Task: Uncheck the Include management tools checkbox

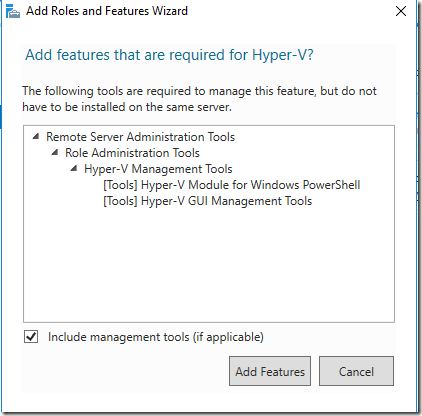Action: [31, 337]
